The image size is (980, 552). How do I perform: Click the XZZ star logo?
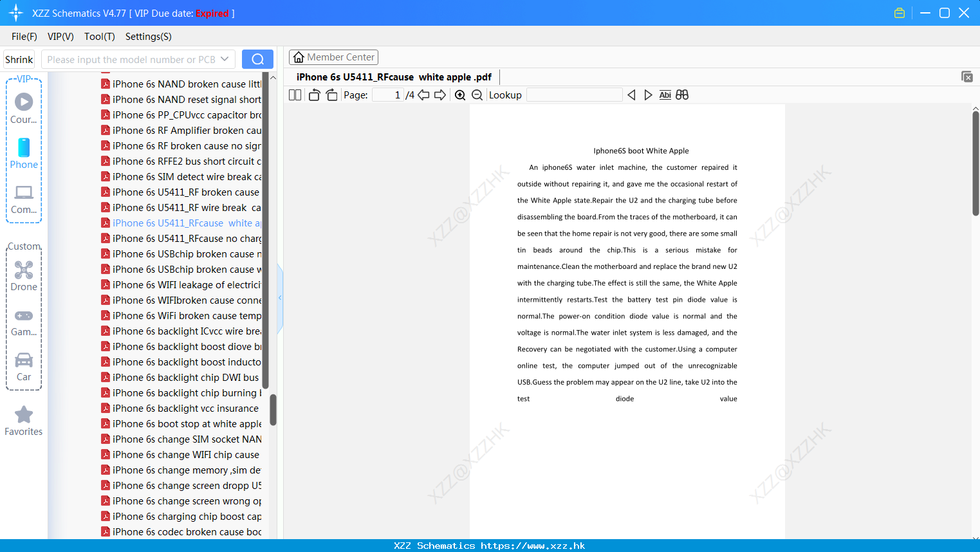[x=16, y=13]
